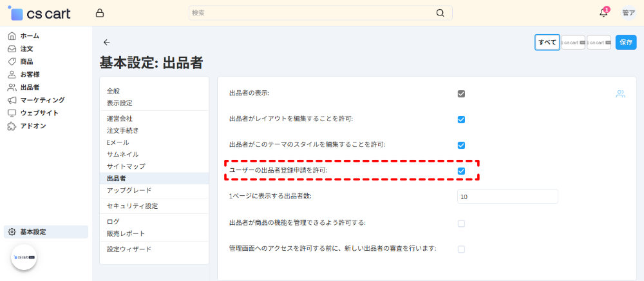The width and height of the screenshot is (644, 281).
Task: Enable 出品者が商品の機能を管理できるよう許可する checkbox
Action: click(x=461, y=224)
